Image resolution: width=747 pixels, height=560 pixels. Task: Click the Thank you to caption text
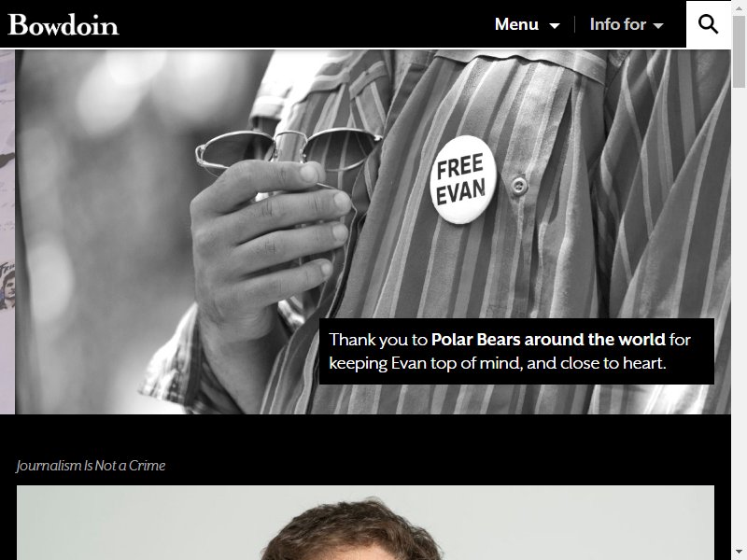[378, 340]
